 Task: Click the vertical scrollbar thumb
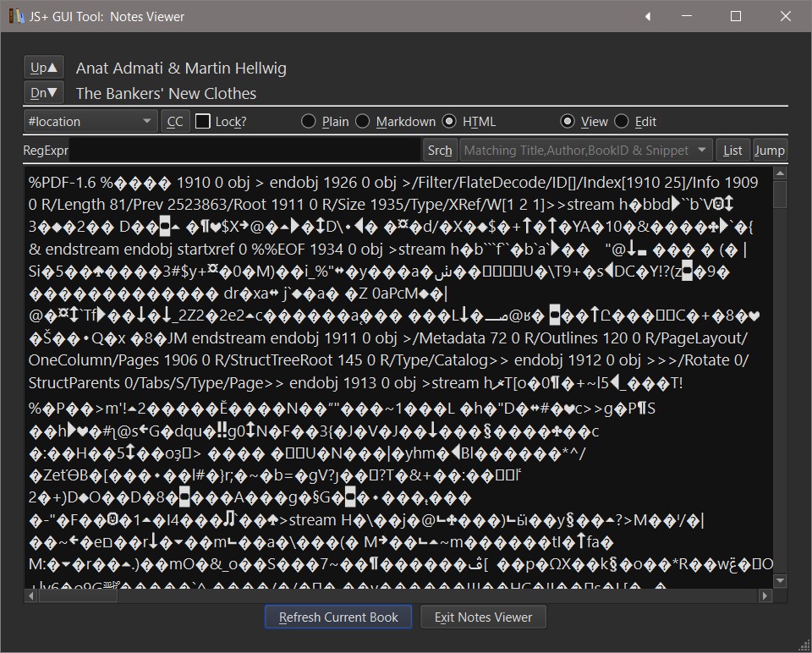tap(781, 195)
